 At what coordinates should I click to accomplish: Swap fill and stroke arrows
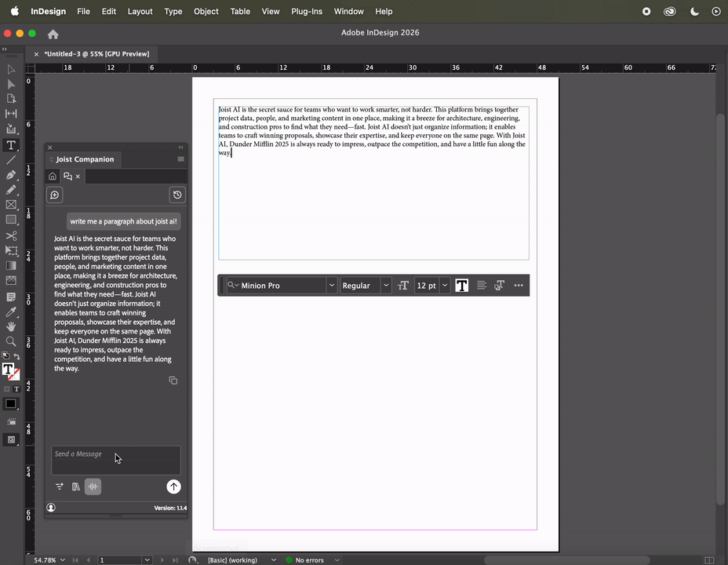16,356
